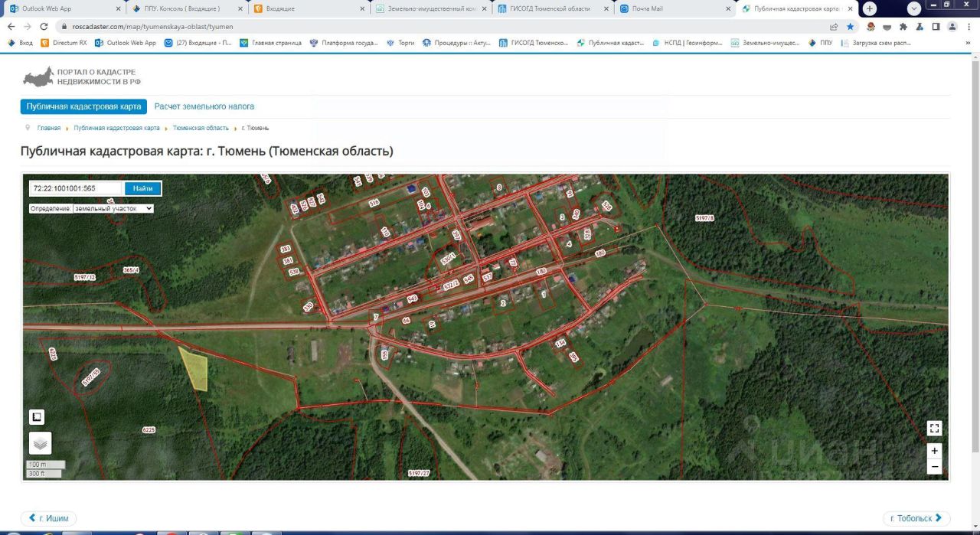The height and width of the screenshot is (535, 980).
Task: Toggle fullscreen map view icon
Action: (x=934, y=429)
